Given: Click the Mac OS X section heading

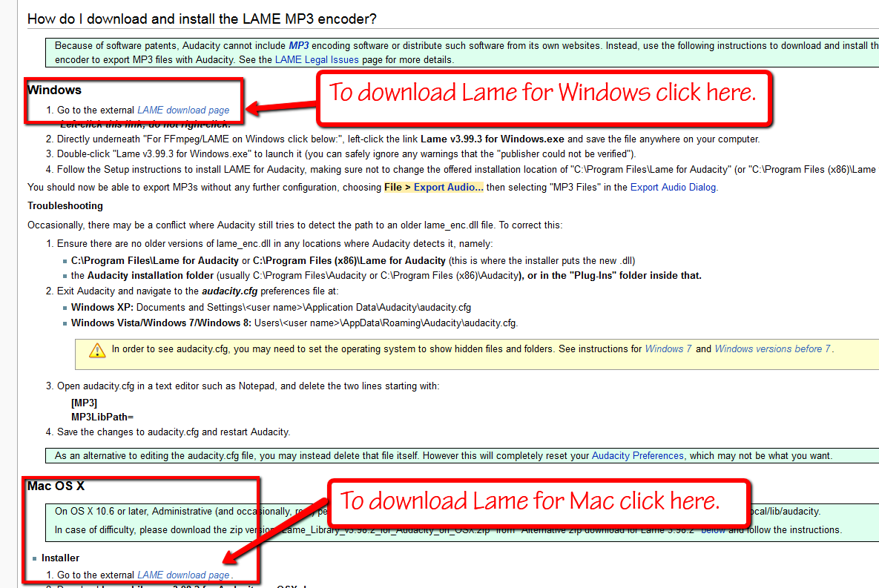Looking at the screenshot, I should point(56,486).
